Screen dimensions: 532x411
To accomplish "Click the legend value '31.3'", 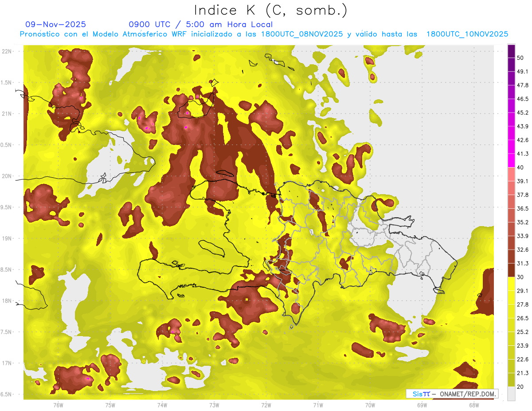I will coord(522,263).
